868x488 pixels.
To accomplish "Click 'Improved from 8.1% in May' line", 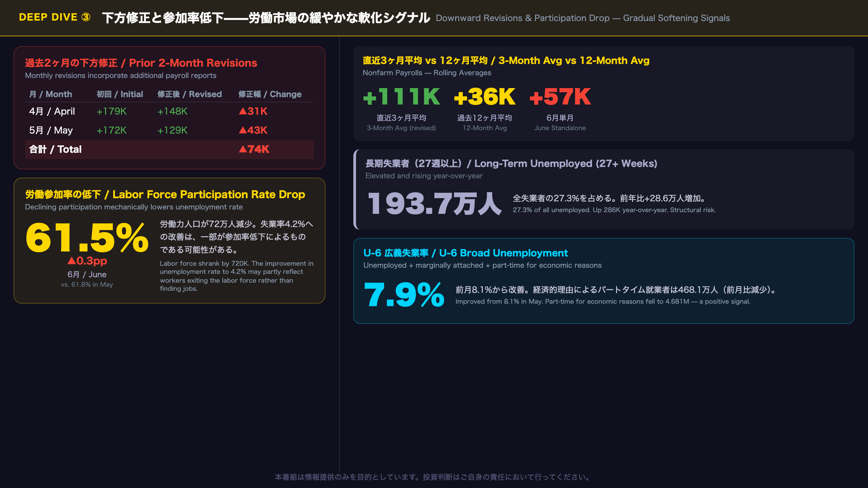I will click(x=603, y=302).
